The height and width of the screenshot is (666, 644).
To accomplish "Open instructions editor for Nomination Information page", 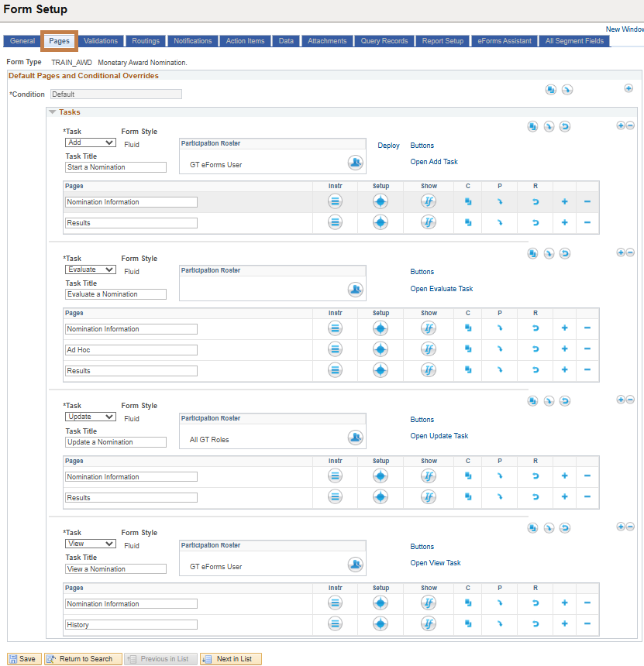I will click(334, 201).
